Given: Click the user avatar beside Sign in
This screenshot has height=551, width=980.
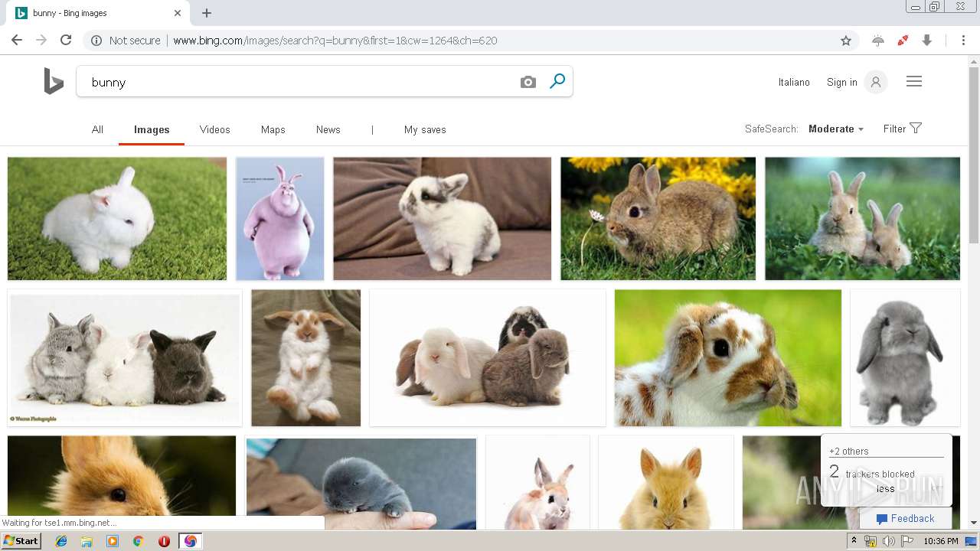Looking at the screenshot, I should click(x=876, y=82).
